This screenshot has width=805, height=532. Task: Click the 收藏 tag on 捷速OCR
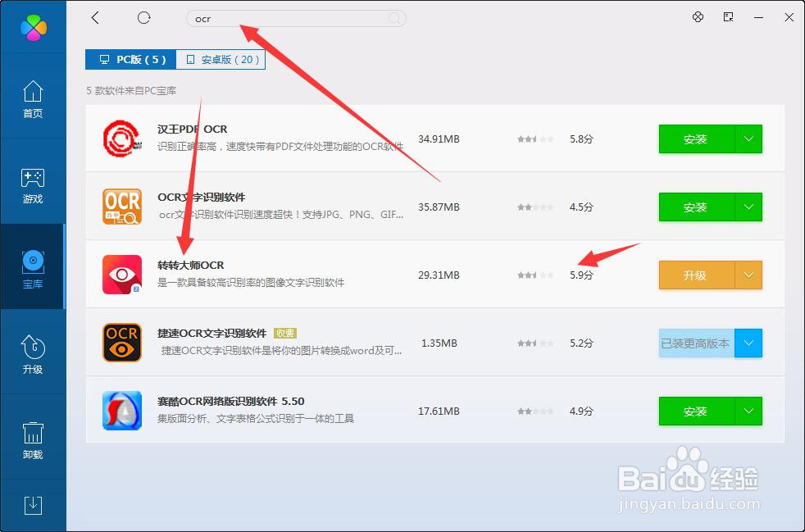[285, 334]
